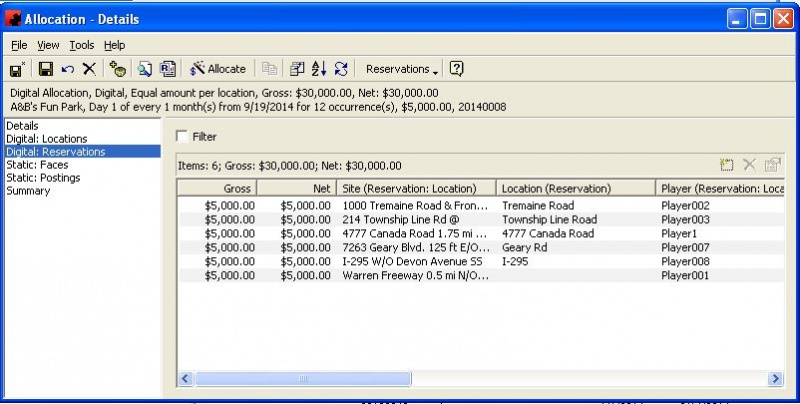The height and width of the screenshot is (404, 800).
Task: Enable the Filter checkbox
Action: pyautogui.click(x=182, y=137)
